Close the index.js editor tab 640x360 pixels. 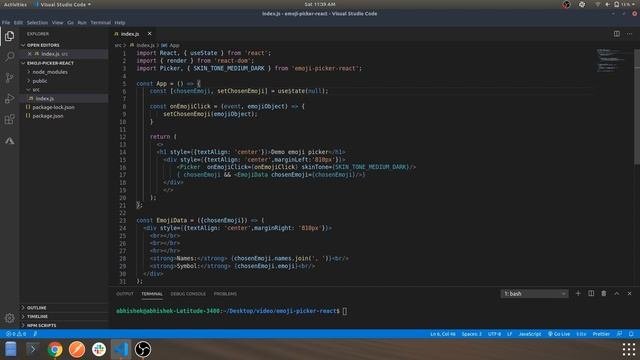149,34
